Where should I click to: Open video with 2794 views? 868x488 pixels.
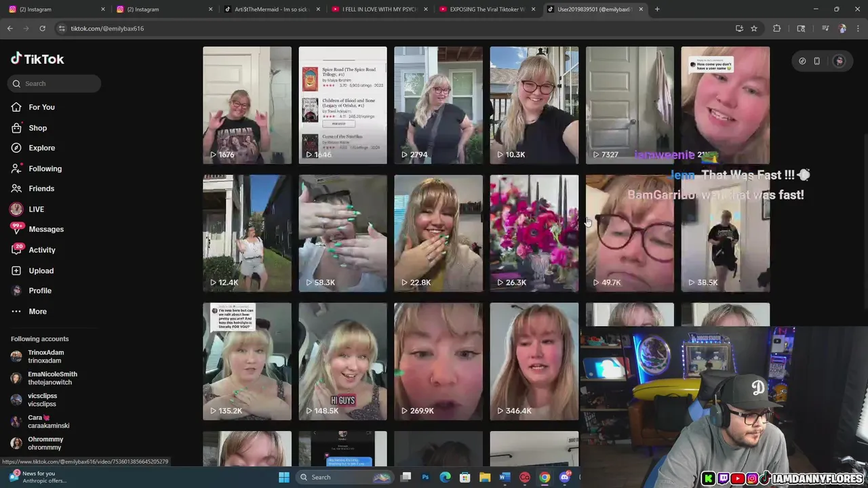click(438, 105)
